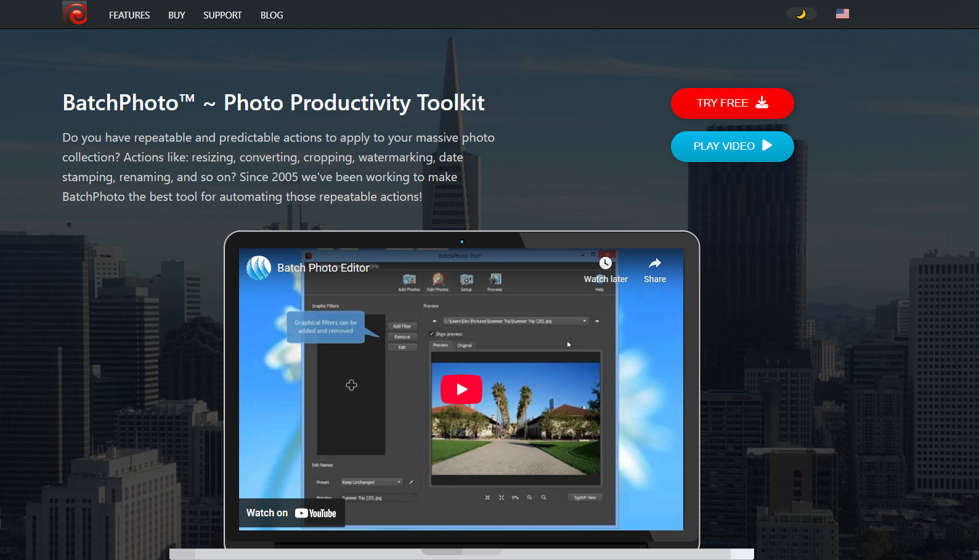The image size is (979, 560).
Task: Open the Batch Photo Editor video title
Action: click(323, 268)
